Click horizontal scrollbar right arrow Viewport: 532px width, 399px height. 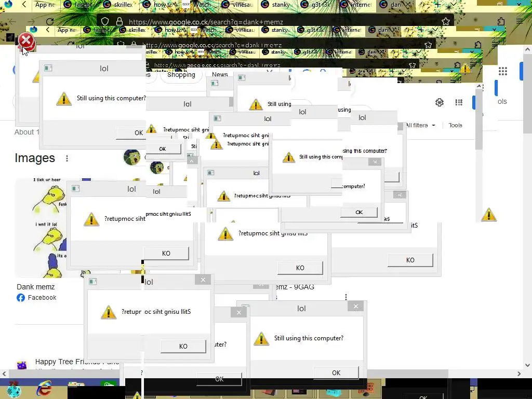(x=519, y=374)
